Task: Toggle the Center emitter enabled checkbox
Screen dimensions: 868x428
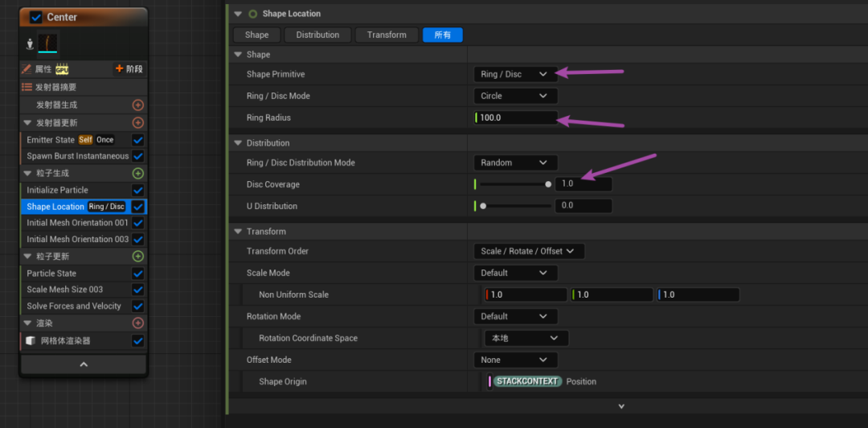Action: click(36, 17)
